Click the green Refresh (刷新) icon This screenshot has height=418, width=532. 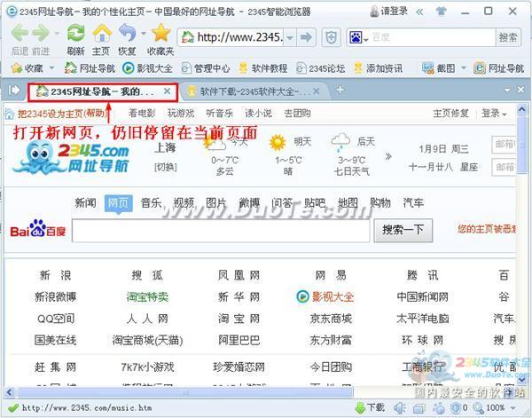coord(75,35)
